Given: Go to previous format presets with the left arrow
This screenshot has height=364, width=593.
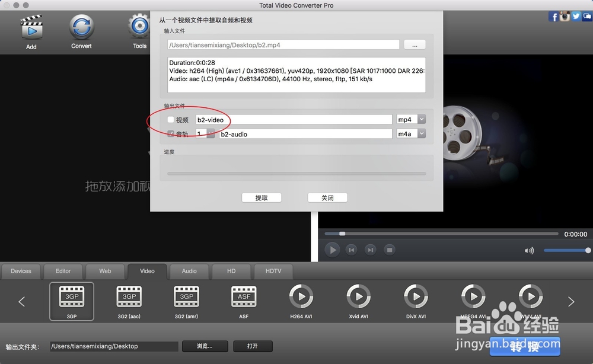Looking at the screenshot, I should [21, 301].
